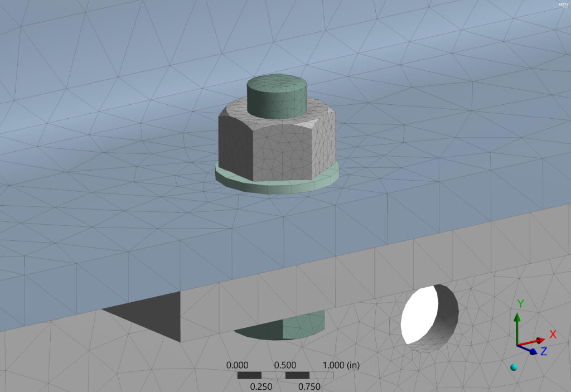Click inside the circular bolt hole in the plate
Viewport: 571px width, 392px height.
click(428, 314)
